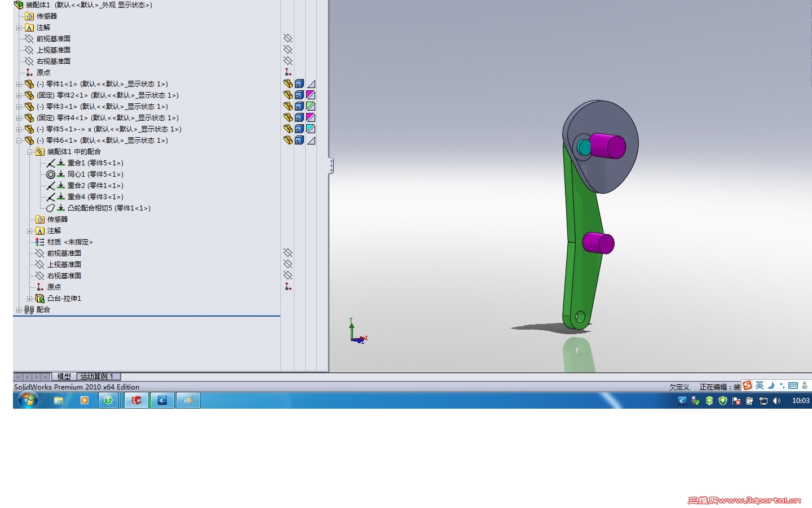This screenshot has height=508, width=812.
Task: Toggle hide/show for 零件2 in display pane
Action: point(288,95)
